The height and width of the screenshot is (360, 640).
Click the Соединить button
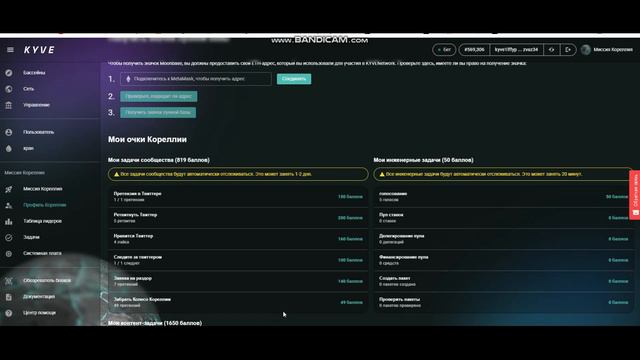coord(294,79)
